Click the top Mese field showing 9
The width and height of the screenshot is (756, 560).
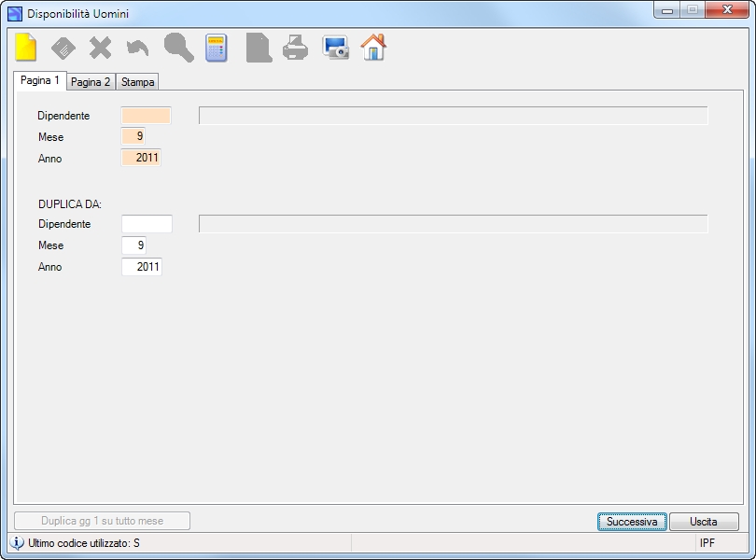133,136
